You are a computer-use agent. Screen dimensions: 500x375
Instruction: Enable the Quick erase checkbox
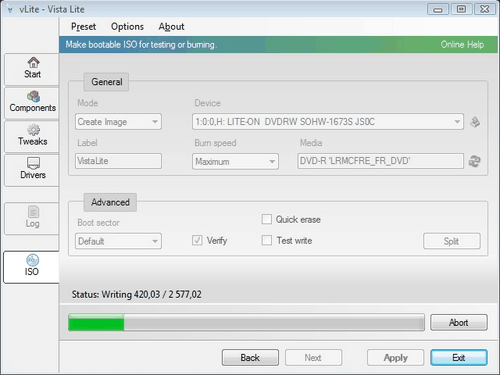pyautogui.click(x=267, y=219)
